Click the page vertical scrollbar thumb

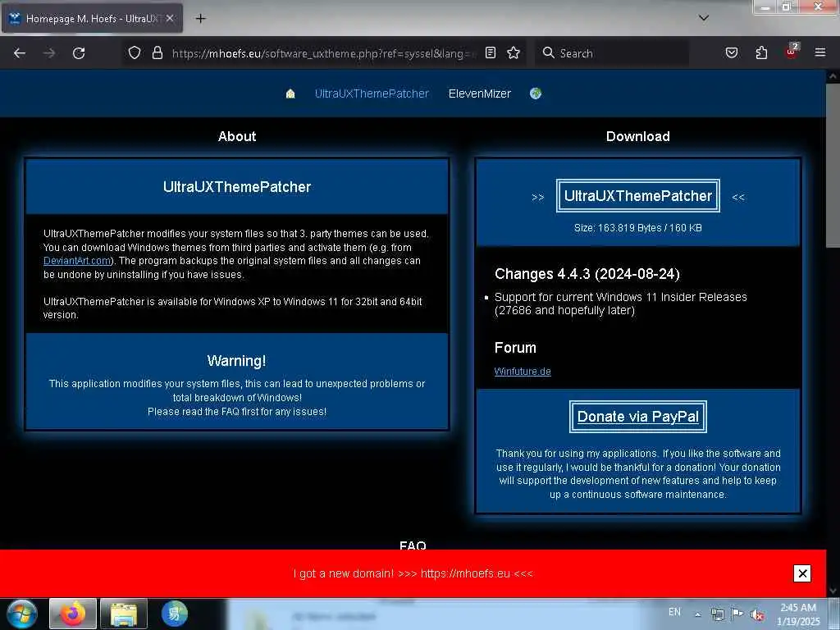pos(833,166)
